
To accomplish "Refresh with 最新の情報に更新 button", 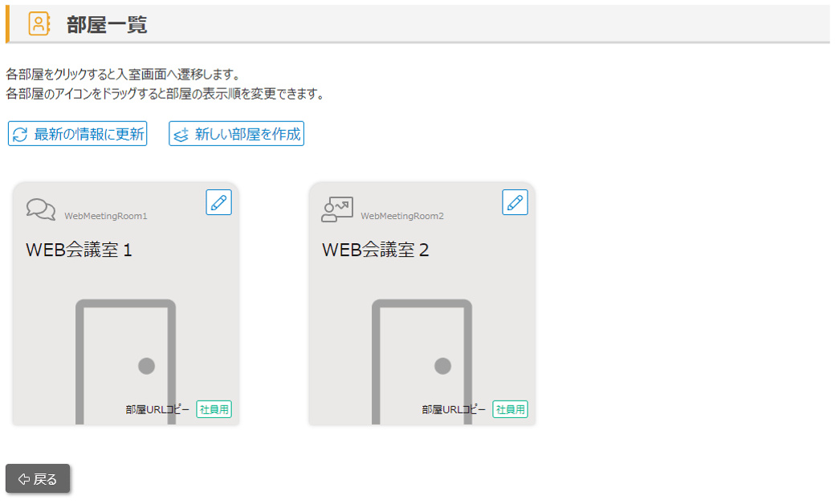I will (x=78, y=134).
